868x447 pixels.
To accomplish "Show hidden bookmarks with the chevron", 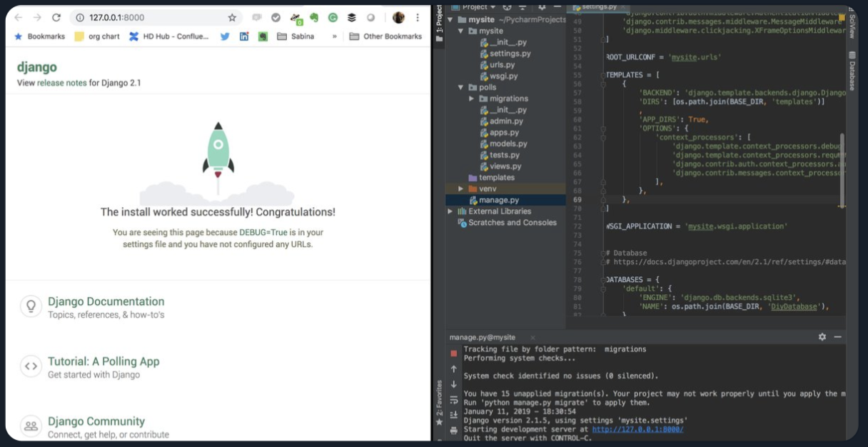I will [x=335, y=36].
